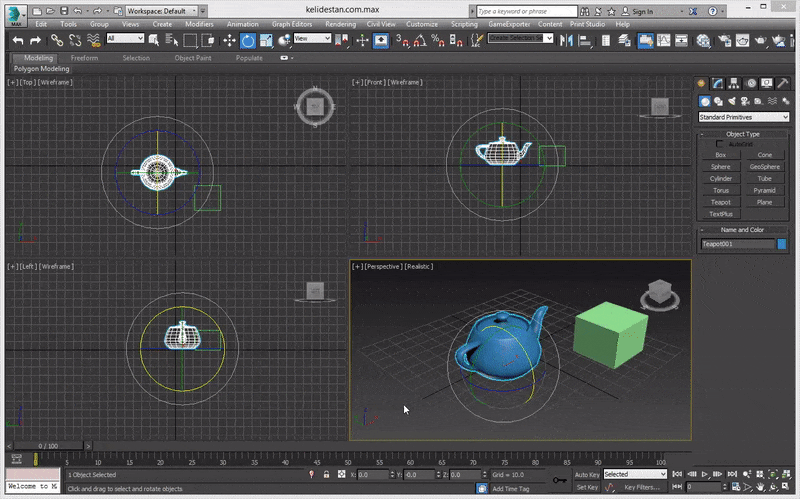The height and width of the screenshot is (499, 800).
Task: Open the key filter Selected dropdown
Action: coord(635,475)
